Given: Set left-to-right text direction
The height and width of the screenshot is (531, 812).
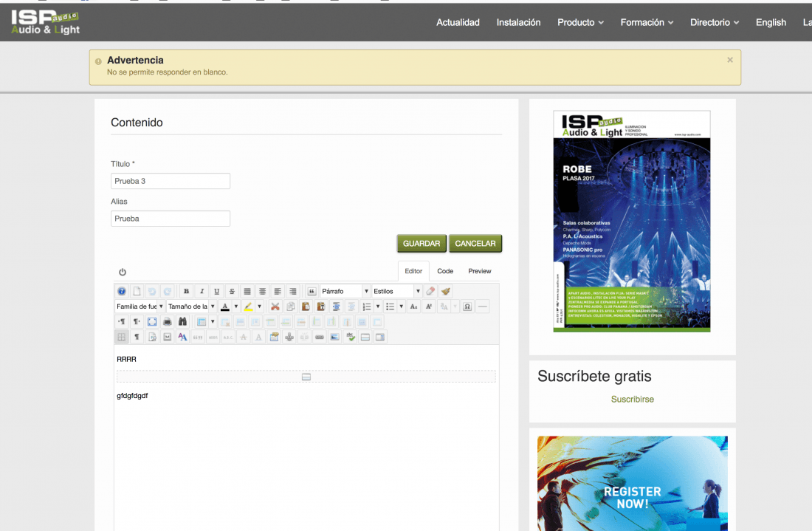Looking at the screenshot, I should (122, 322).
